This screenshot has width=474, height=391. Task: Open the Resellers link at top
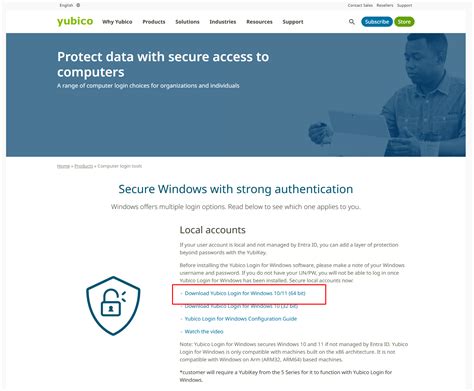click(385, 5)
